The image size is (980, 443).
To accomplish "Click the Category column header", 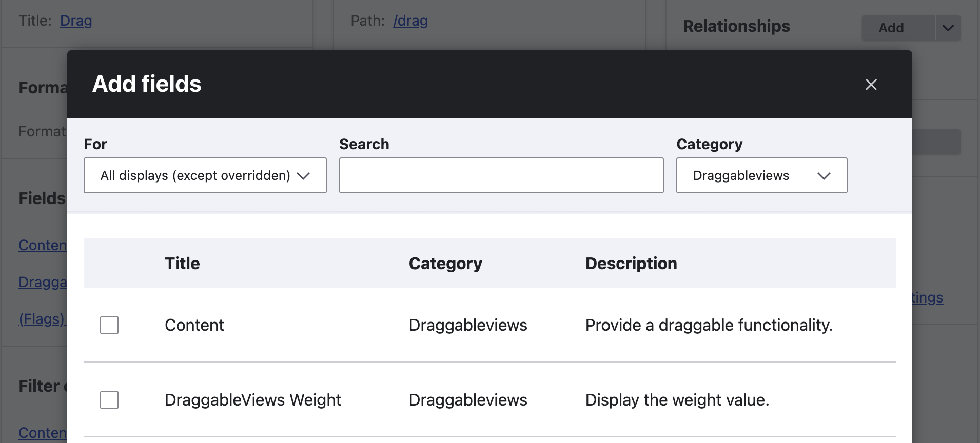I will (445, 264).
